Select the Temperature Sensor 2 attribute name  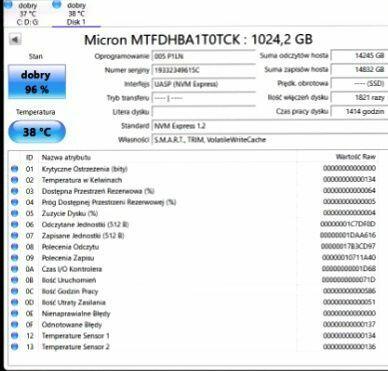[76, 347]
